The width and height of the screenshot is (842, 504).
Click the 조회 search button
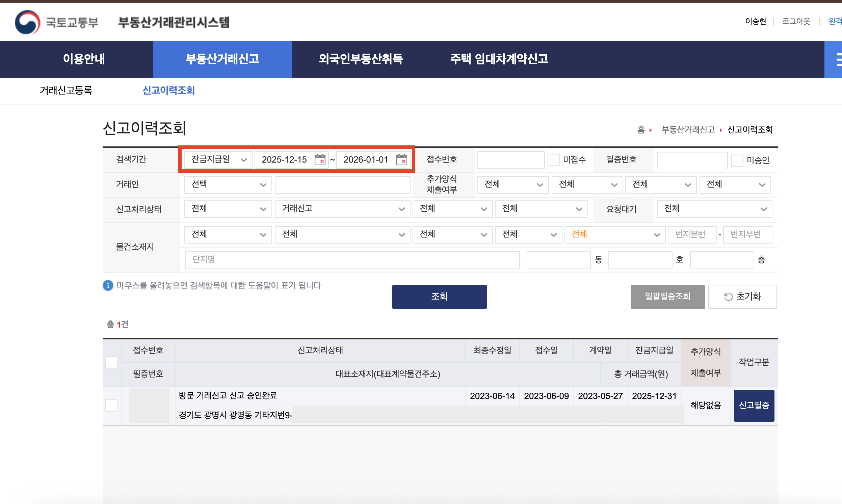pyautogui.click(x=439, y=297)
